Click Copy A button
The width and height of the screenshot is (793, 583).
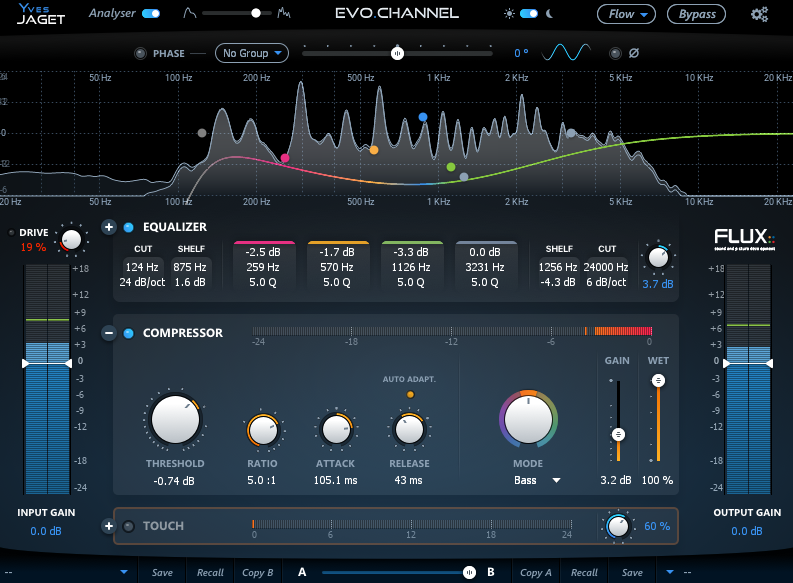[536, 572]
